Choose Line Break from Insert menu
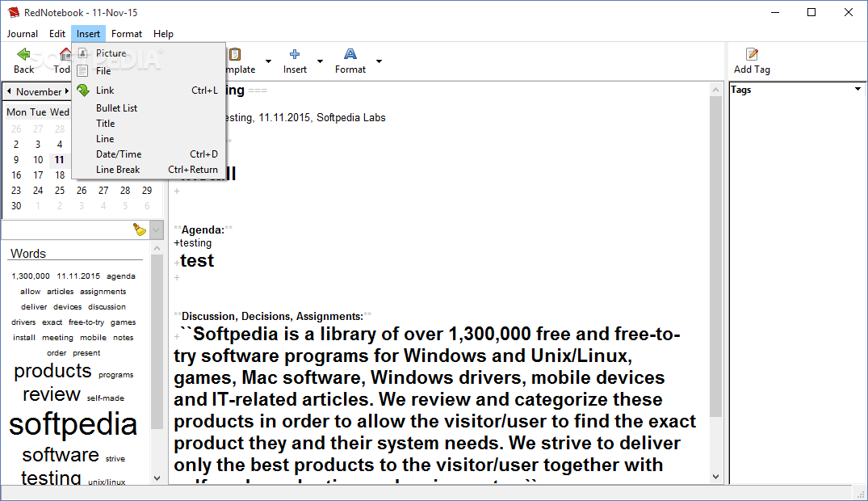 click(x=149, y=170)
